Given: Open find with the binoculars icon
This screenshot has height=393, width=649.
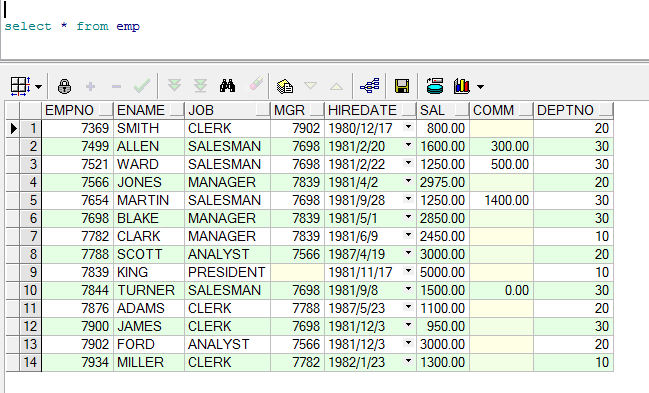Looking at the screenshot, I should point(227,86).
